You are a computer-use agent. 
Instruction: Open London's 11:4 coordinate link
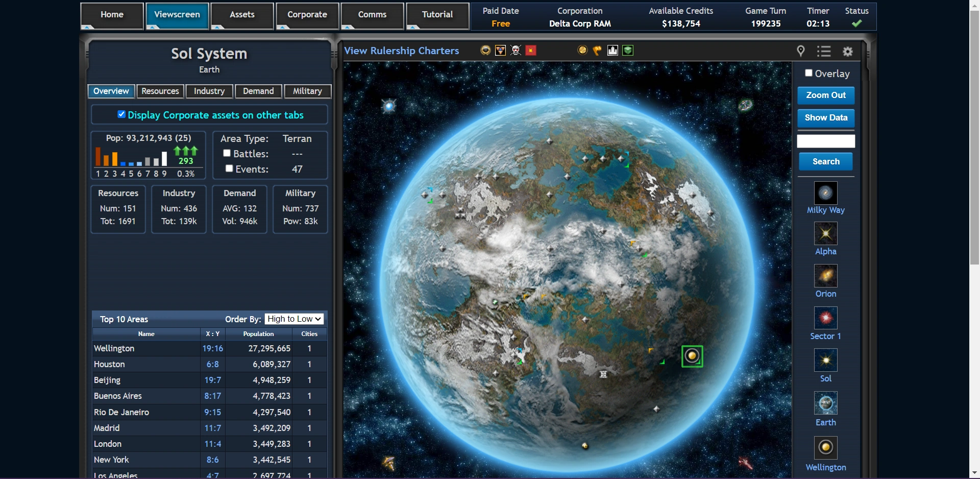coord(213,444)
